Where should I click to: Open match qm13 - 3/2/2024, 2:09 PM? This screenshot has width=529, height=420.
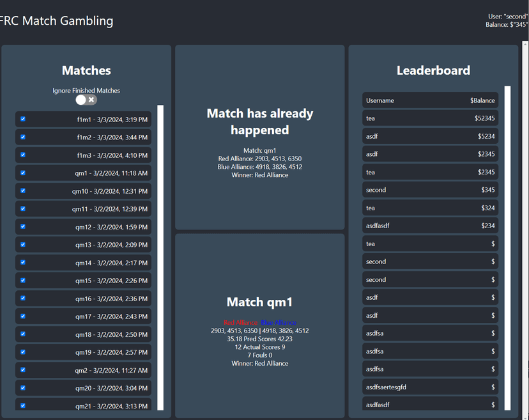click(x=83, y=245)
